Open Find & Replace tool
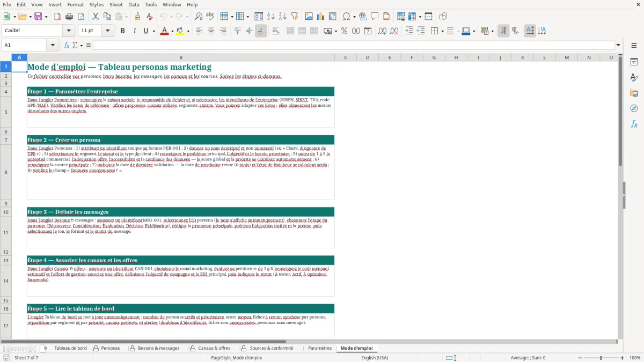Viewport: 644px width, 362px height. point(199,17)
